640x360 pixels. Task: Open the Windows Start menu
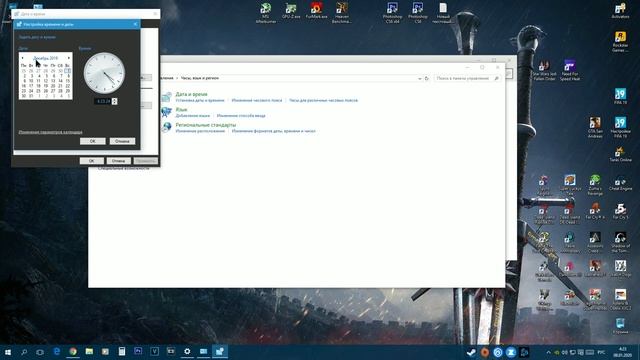point(8,352)
